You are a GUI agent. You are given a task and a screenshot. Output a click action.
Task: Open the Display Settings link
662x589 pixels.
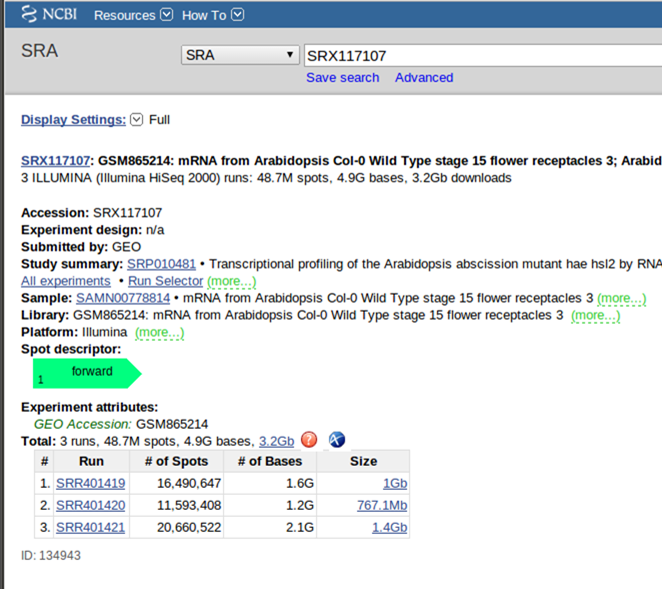pyautogui.click(x=73, y=120)
